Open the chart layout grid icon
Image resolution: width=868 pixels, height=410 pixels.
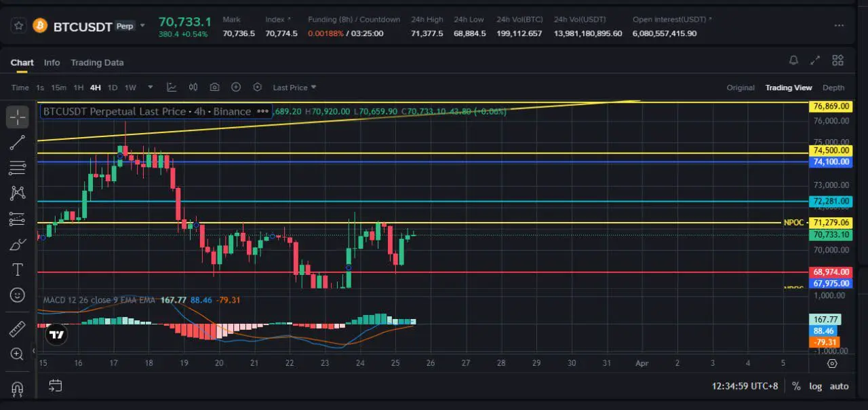click(837, 60)
